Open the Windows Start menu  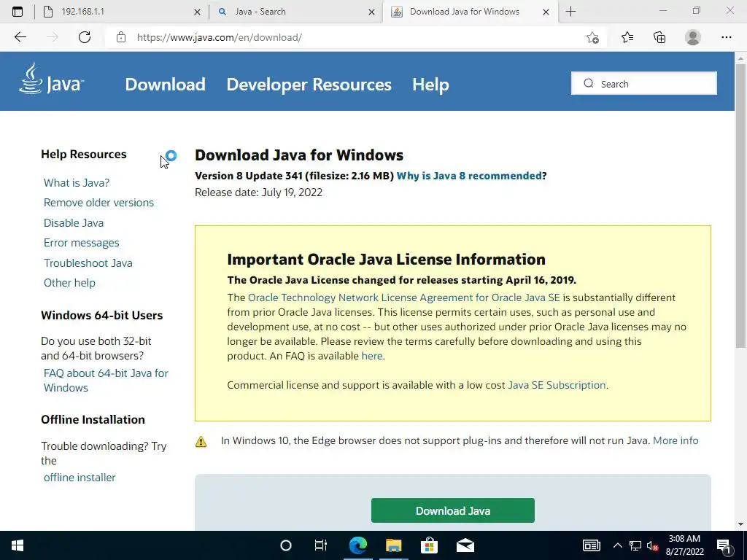(18, 545)
